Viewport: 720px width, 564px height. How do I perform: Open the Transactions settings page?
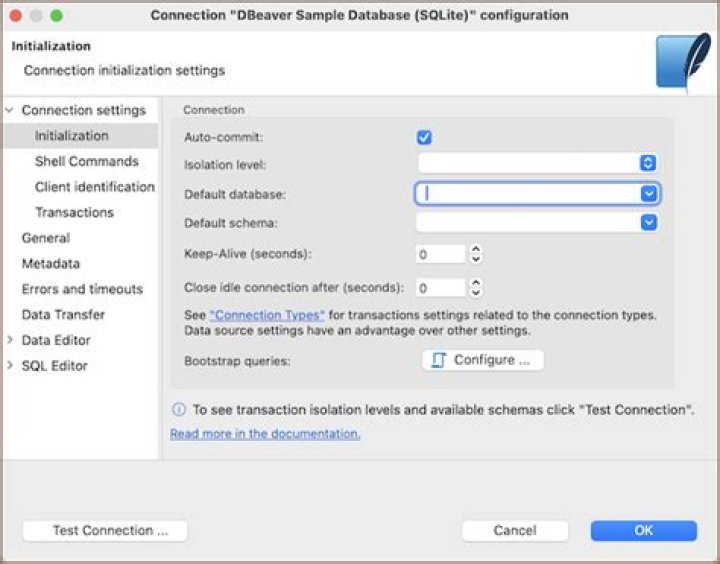click(x=74, y=212)
